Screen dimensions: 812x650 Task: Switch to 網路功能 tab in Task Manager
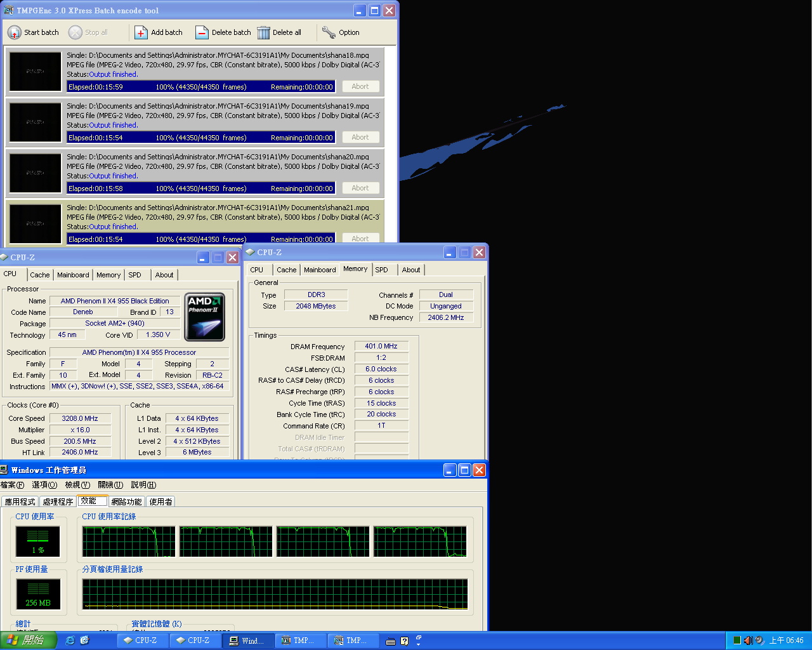tap(127, 501)
